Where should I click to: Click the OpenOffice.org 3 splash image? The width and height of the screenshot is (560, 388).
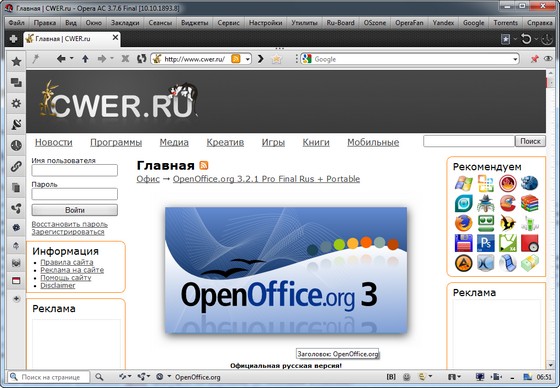click(x=286, y=270)
